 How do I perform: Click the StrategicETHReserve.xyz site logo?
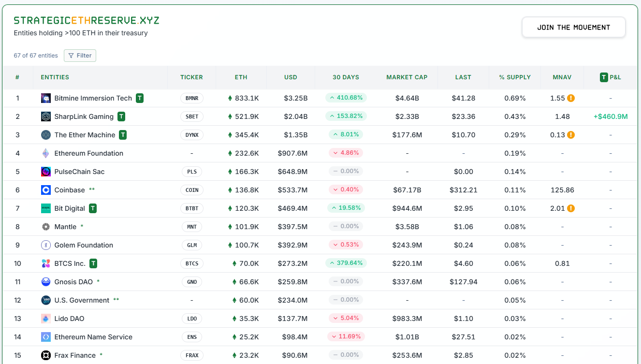pos(87,20)
